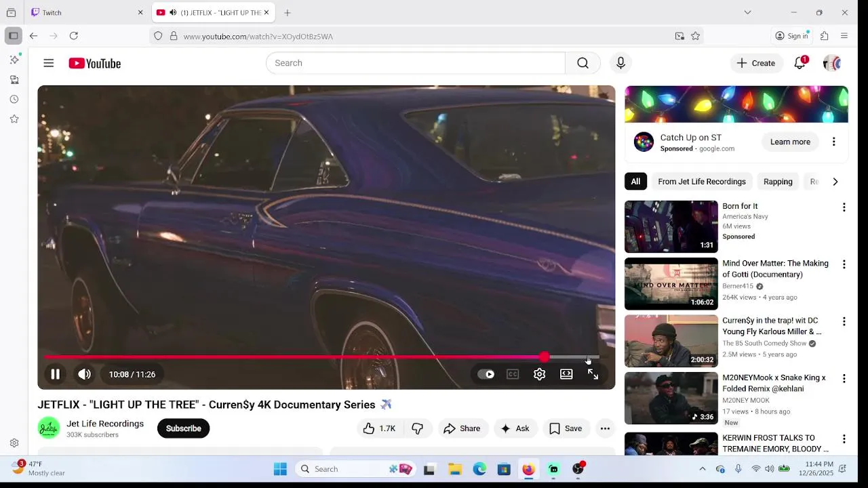List all tabs dropdown arrow
868x488 pixels.
click(747, 12)
